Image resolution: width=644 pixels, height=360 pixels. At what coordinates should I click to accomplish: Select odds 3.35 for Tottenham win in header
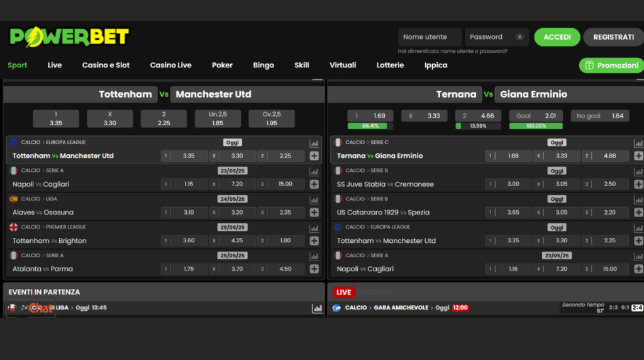point(56,119)
